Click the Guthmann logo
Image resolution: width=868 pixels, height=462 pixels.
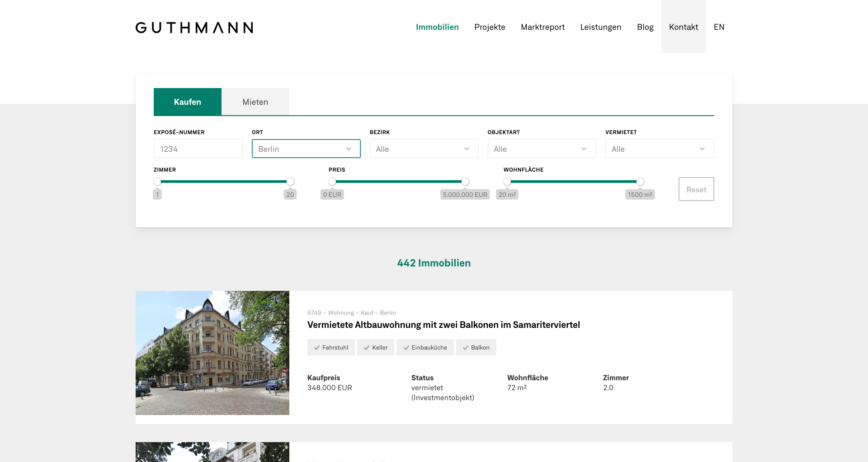pyautogui.click(x=194, y=28)
